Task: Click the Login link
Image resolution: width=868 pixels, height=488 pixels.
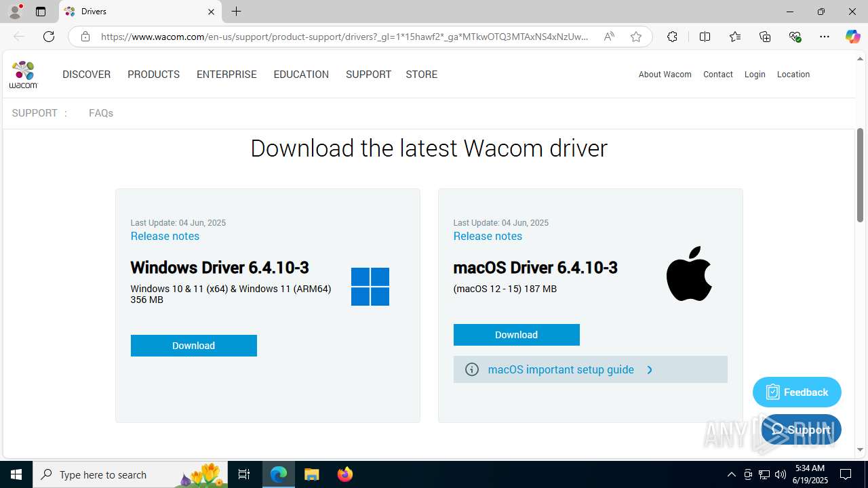Action: (755, 75)
